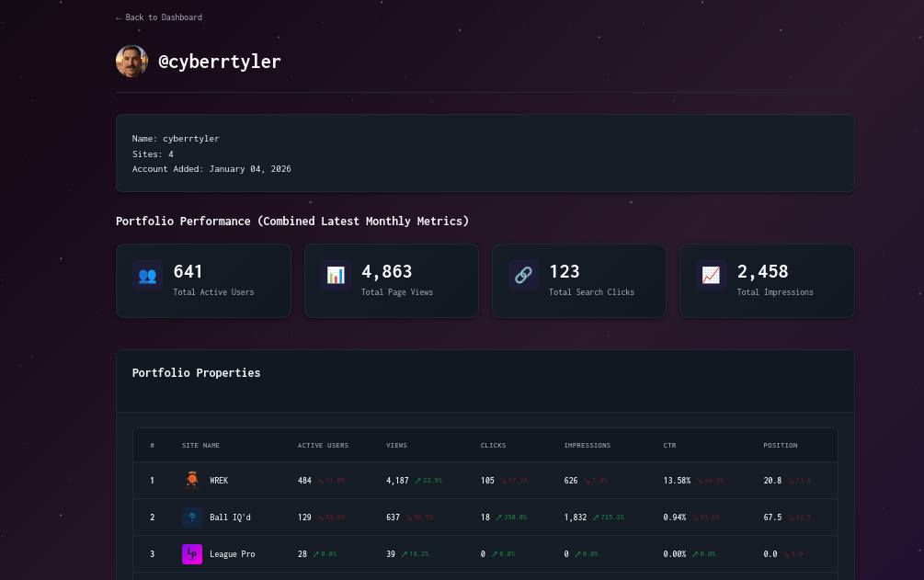Sort by the IMPRESSIONS column header
The height and width of the screenshot is (580, 924).
587,445
